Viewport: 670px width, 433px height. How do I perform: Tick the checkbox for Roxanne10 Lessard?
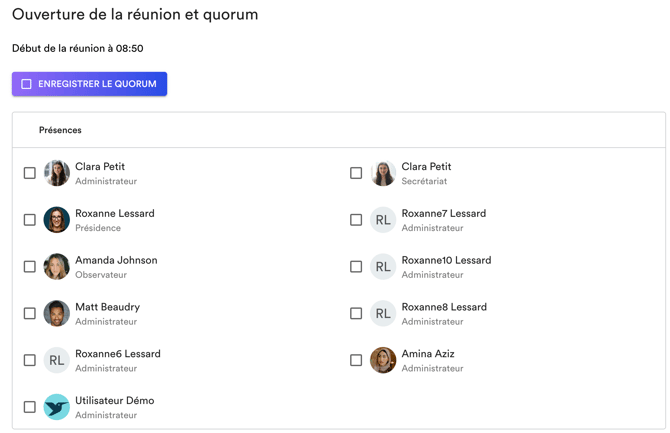tap(356, 267)
